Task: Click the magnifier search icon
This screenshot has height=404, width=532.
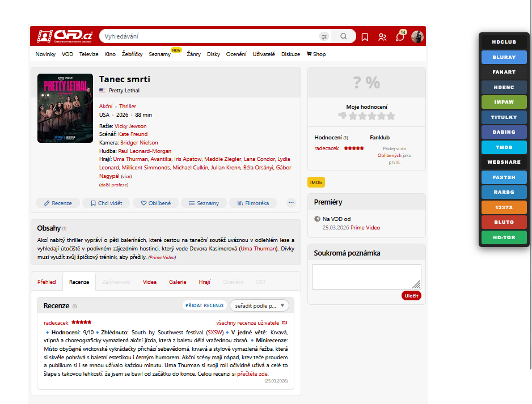Action: (343, 36)
